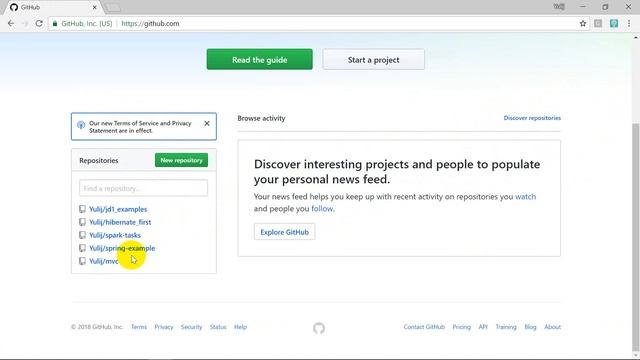Viewport: 640px width, 360px height.
Task: Click the page vertical scrollbar
Action: 636,237
